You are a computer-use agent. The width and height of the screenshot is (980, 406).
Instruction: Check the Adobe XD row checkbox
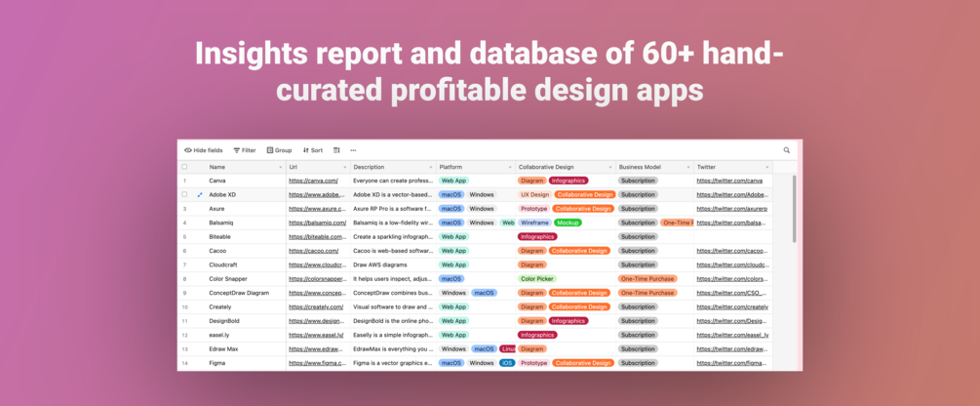[x=184, y=194]
